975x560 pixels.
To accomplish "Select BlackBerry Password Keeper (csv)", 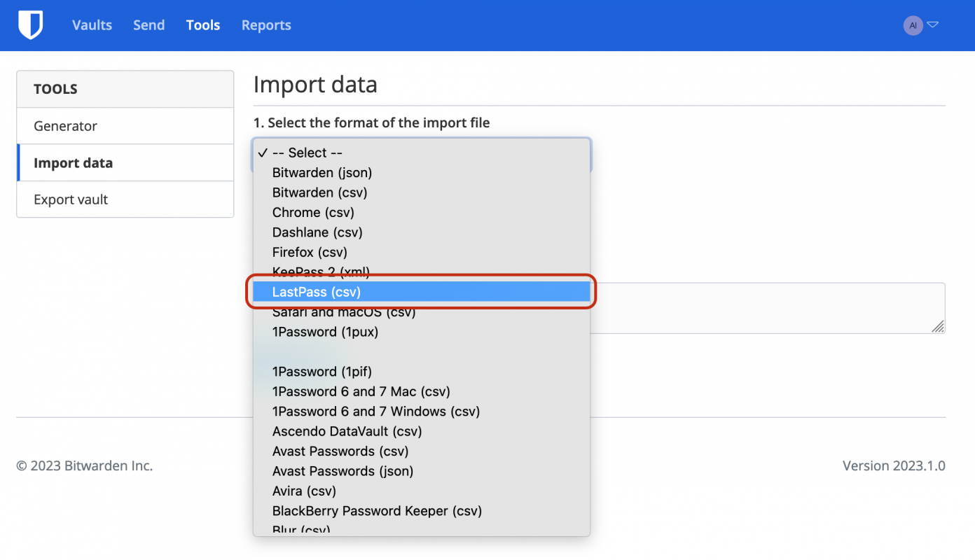I will point(377,511).
